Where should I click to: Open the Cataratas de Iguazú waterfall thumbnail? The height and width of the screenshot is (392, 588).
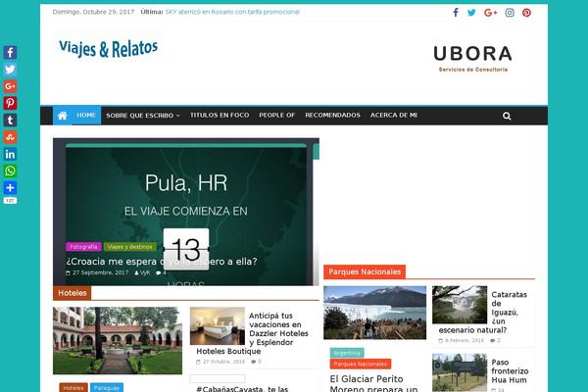coord(460,305)
